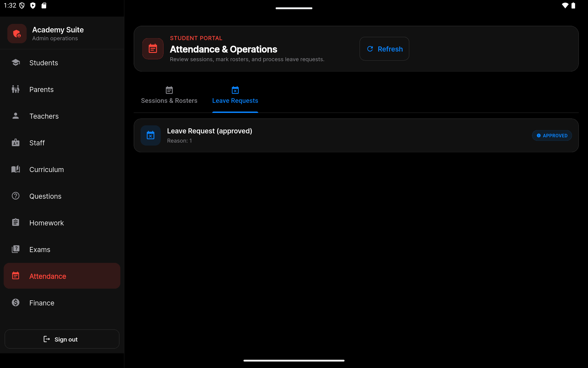The height and width of the screenshot is (368, 588).
Task: Click the 'STUDENT PORTAL' label
Action: pos(196,38)
